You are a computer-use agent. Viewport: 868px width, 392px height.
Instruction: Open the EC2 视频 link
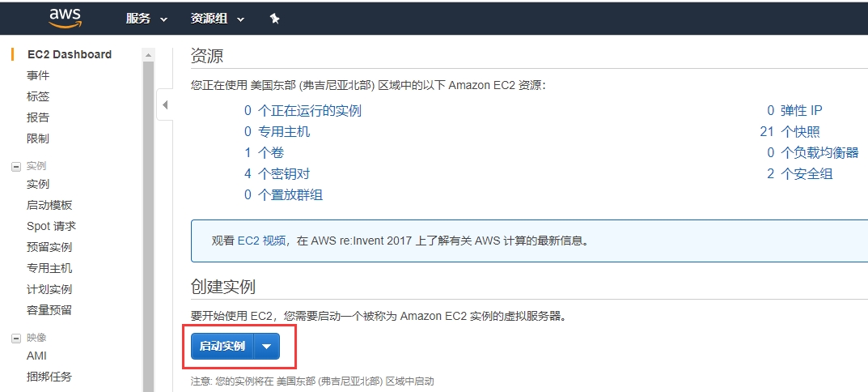[261, 241]
